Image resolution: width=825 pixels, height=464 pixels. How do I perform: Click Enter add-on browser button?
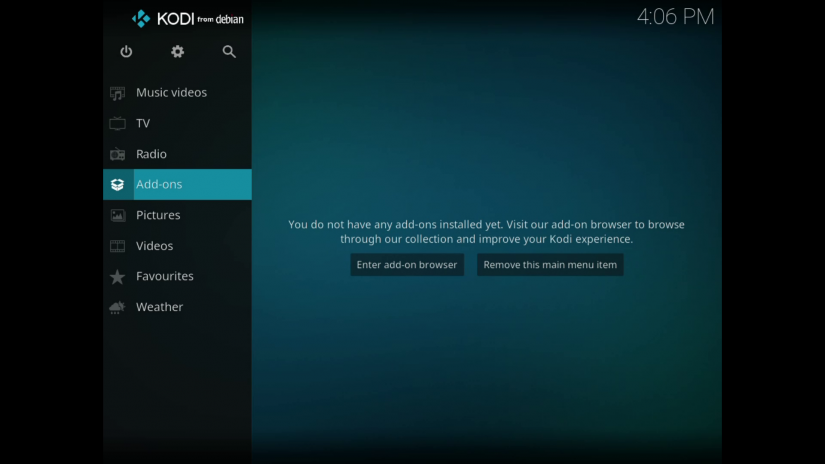(407, 265)
